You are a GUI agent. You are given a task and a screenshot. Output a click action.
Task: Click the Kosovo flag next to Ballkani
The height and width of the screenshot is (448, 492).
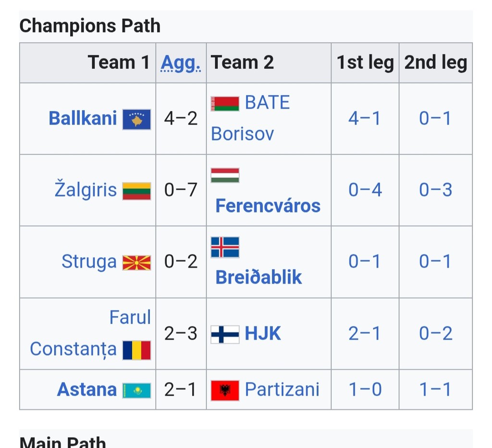click(136, 119)
